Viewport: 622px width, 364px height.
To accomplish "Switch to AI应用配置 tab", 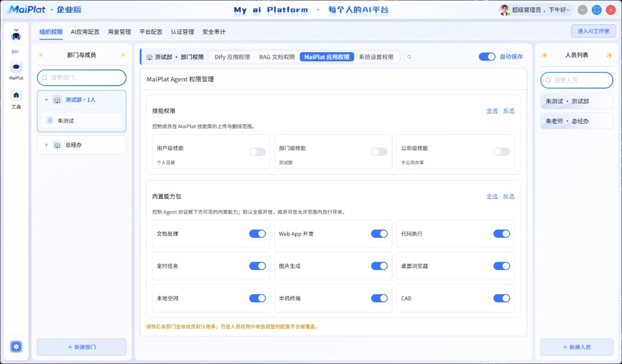I will click(85, 32).
